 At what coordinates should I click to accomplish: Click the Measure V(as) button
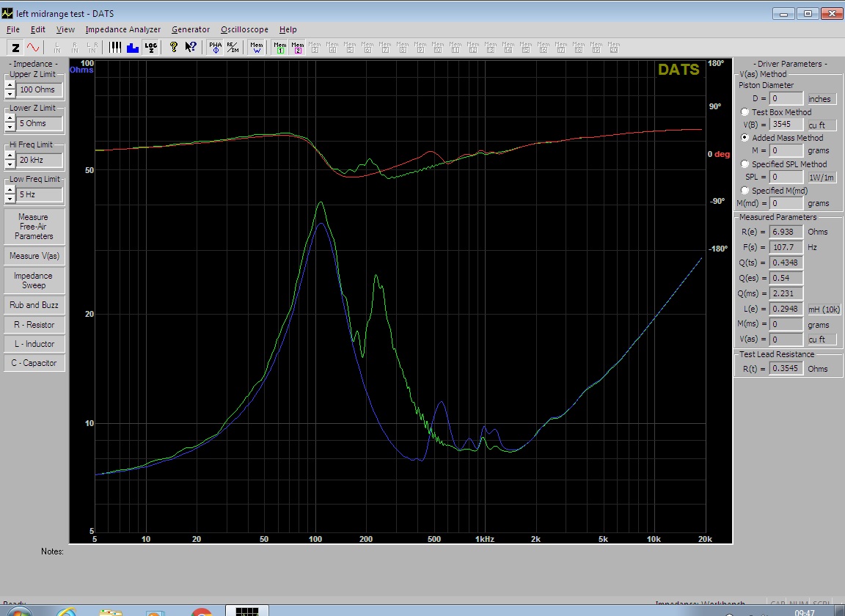tap(34, 256)
